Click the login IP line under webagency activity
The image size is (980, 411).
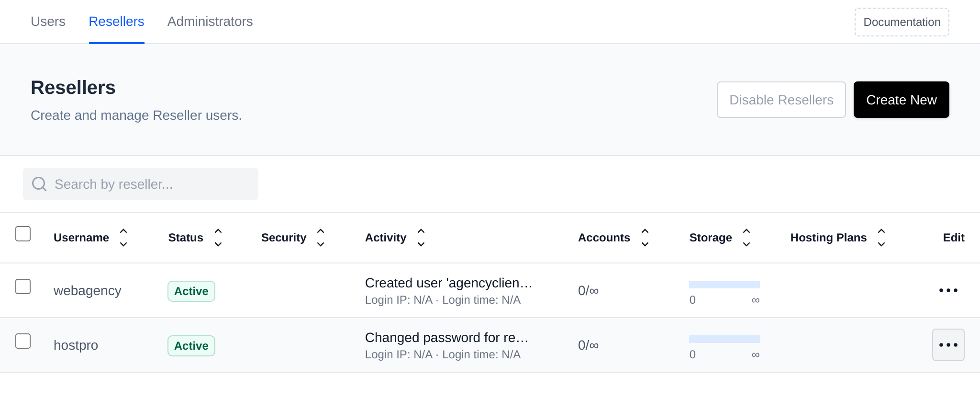[443, 300]
